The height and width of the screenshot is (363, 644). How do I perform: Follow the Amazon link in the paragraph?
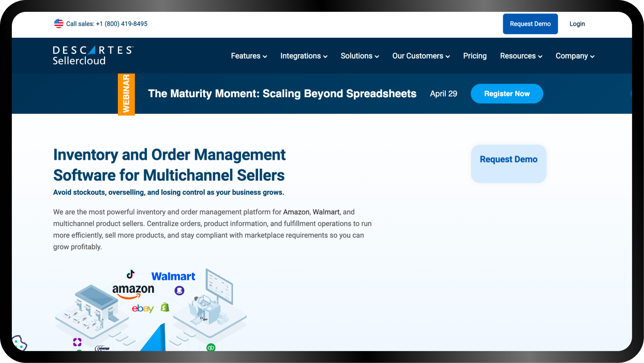click(296, 212)
